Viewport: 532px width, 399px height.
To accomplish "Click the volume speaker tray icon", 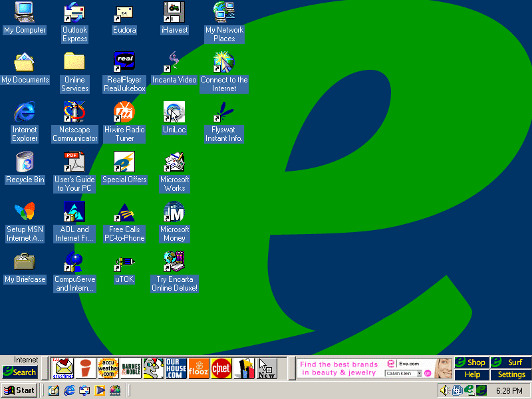I will click(444, 390).
